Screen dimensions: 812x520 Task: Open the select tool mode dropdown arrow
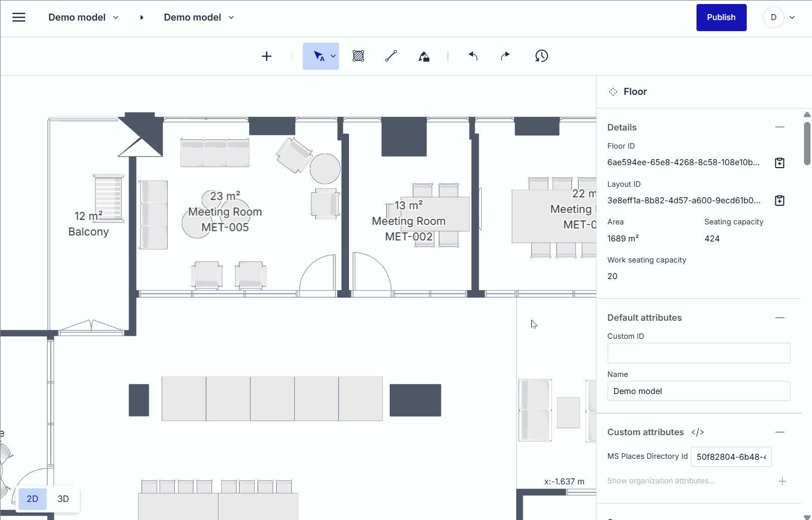(x=333, y=56)
